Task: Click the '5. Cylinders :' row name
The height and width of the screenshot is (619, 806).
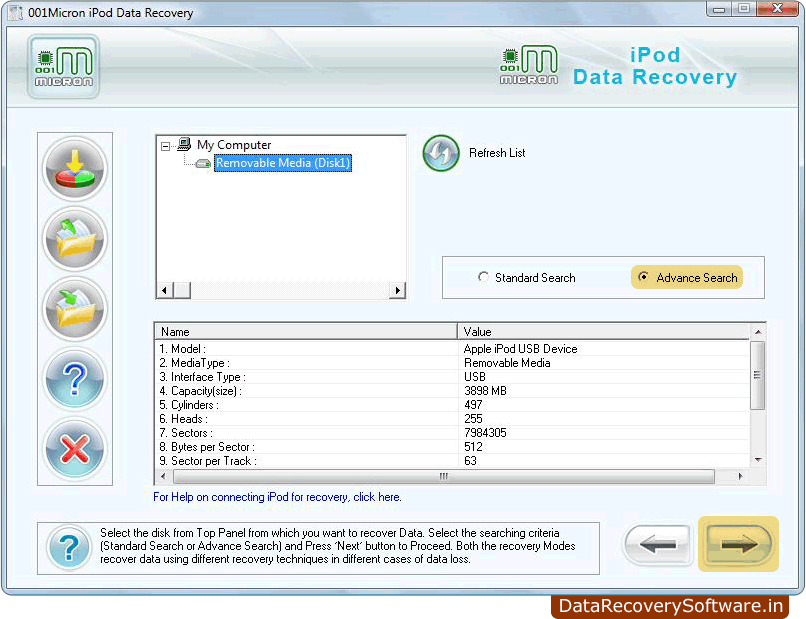Action: pos(189,405)
